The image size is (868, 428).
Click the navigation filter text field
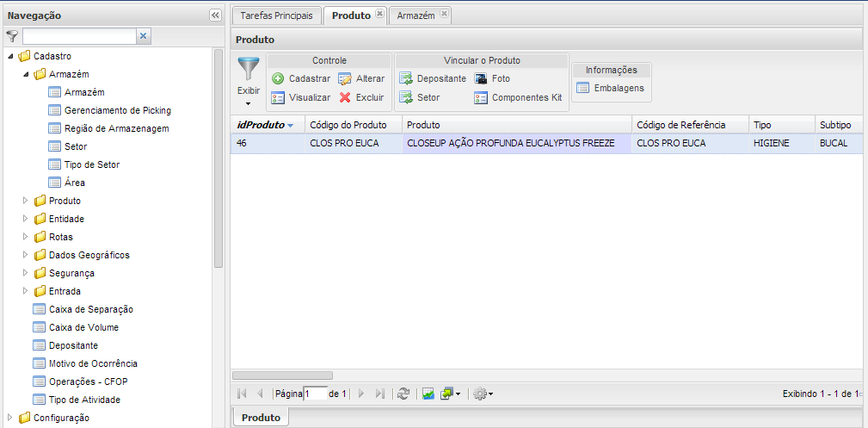(x=79, y=36)
